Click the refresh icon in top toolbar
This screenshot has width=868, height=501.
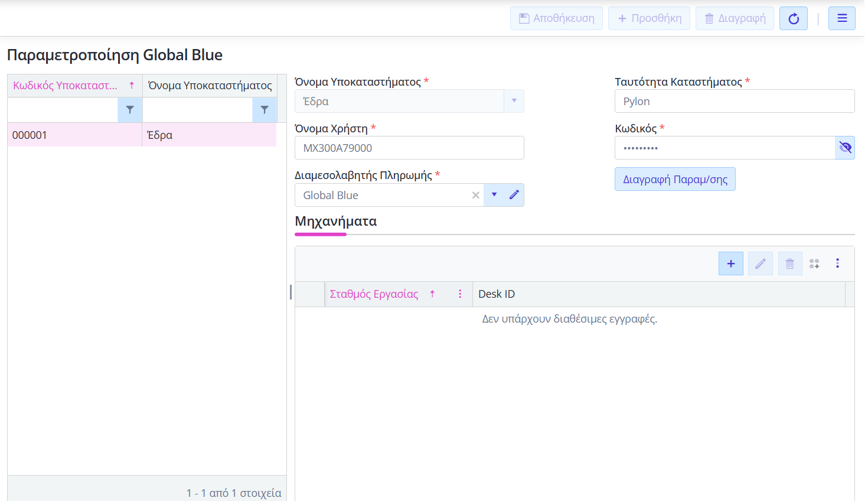[x=793, y=18]
